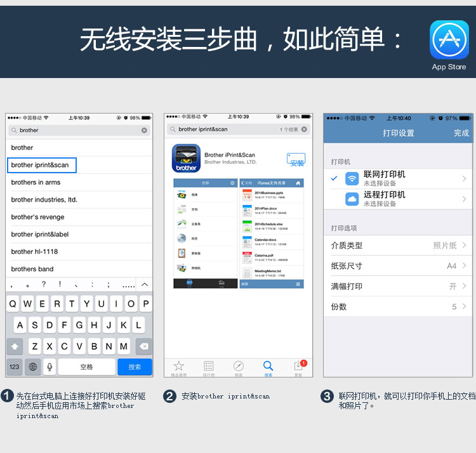Tap the blue 搜索 search key

135,367
